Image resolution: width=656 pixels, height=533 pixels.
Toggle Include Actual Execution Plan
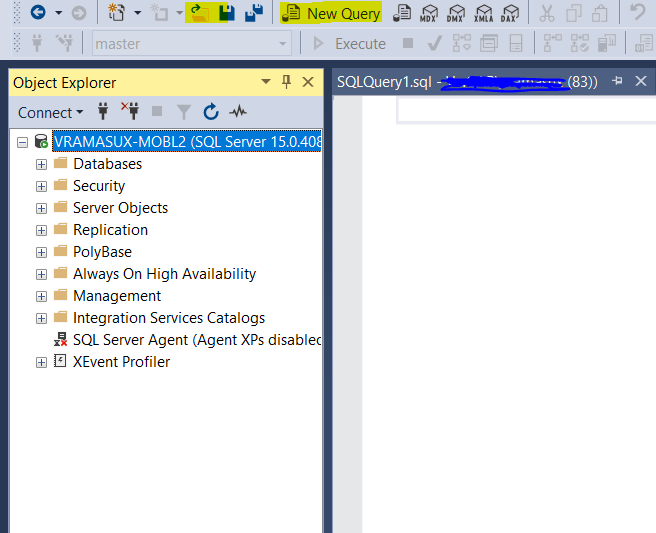pos(552,43)
